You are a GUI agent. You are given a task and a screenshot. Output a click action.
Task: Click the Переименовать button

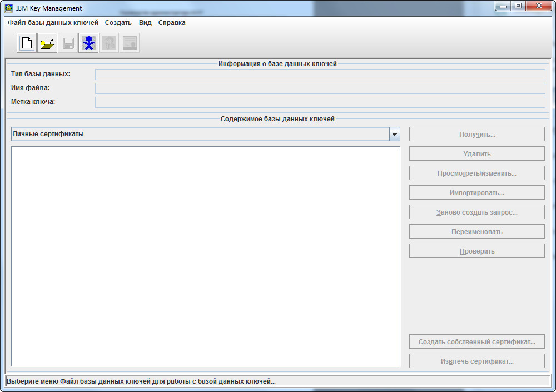[x=477, y=232]
